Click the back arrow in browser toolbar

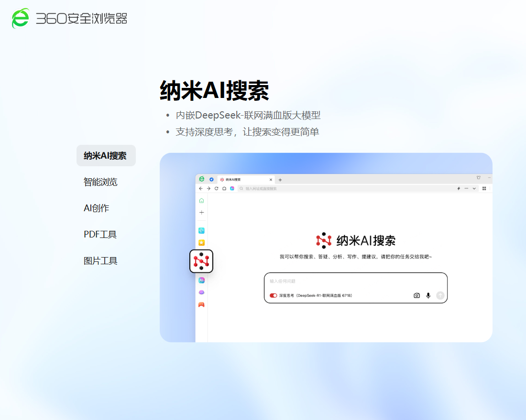201,188
